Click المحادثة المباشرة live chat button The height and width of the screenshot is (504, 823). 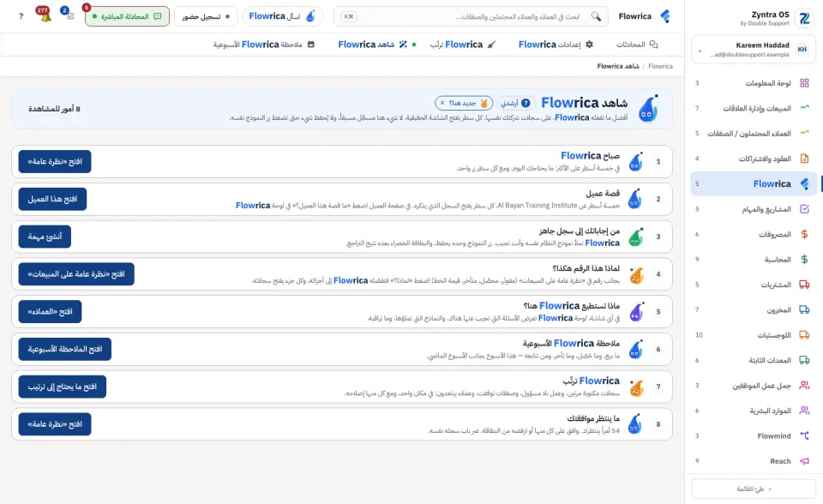127,16
